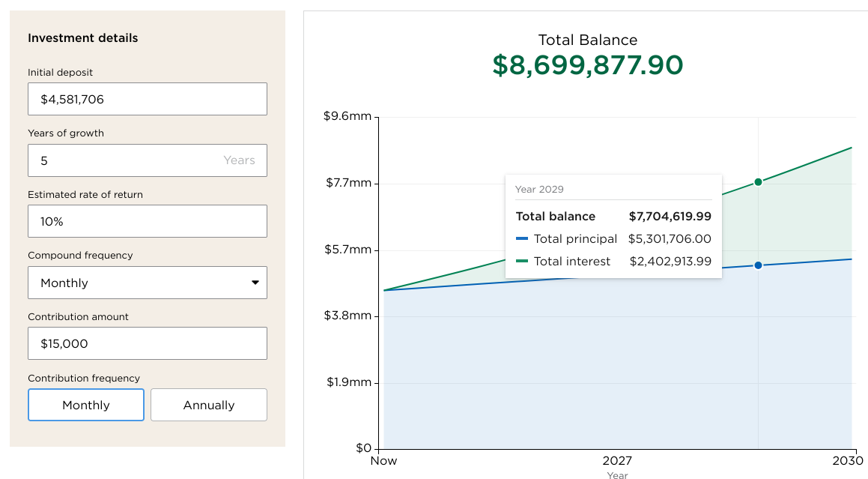Click the Now x-axis label
This screenshot has height=479, width=868.
(x=383, y=461)
